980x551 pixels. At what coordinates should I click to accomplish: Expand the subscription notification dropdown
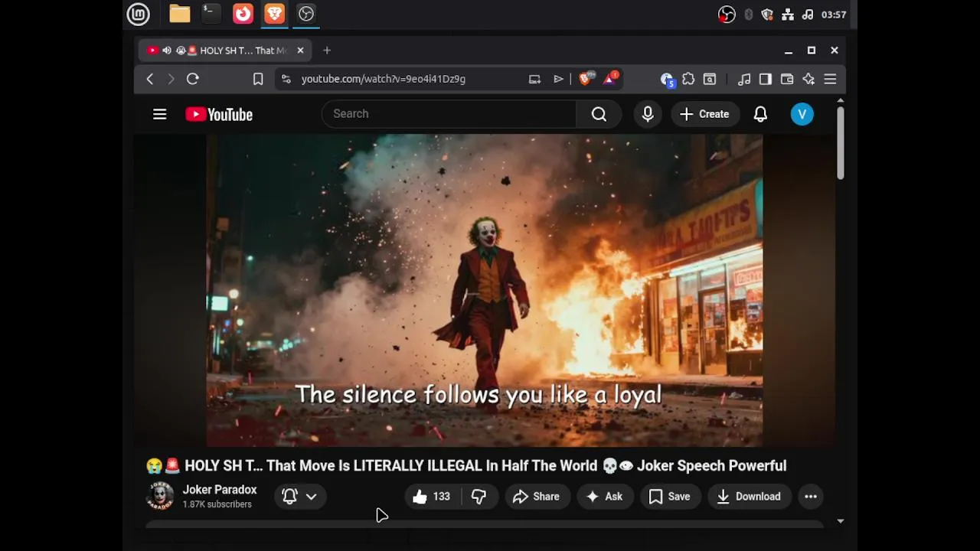[300, 497]
